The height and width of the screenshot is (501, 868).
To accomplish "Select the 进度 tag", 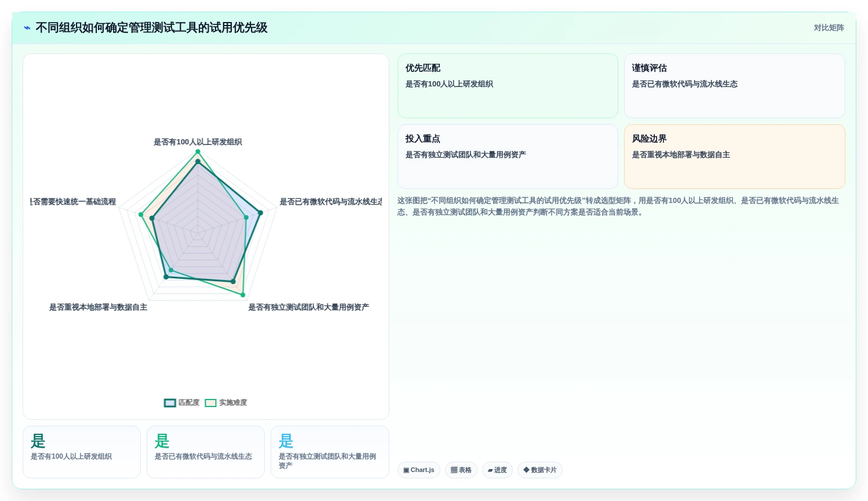I will [497, 470].
